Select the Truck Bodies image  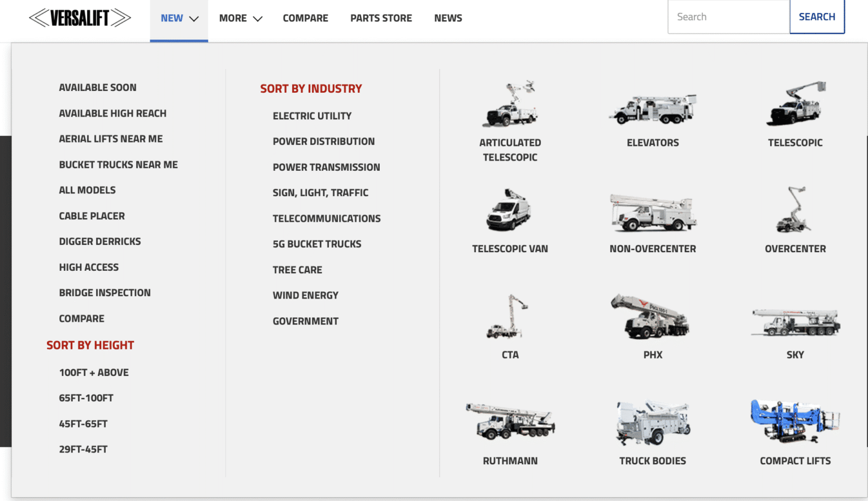pyautogui.click(x=653, y=422)
